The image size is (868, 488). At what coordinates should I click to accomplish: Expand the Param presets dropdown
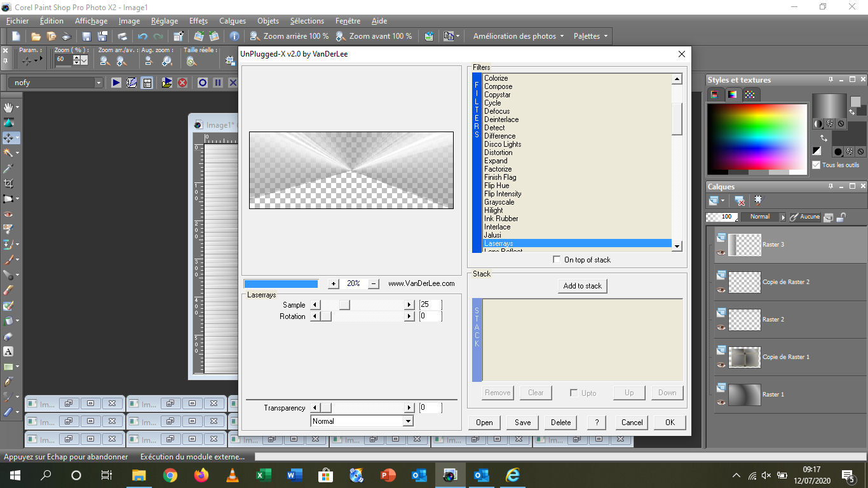(36, 60)
